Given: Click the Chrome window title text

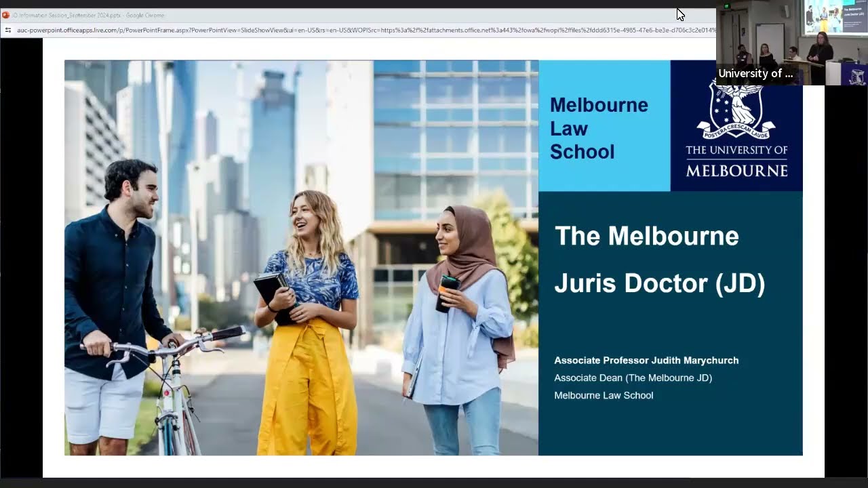Looking at the screenshot, I should tap(88, 15).
